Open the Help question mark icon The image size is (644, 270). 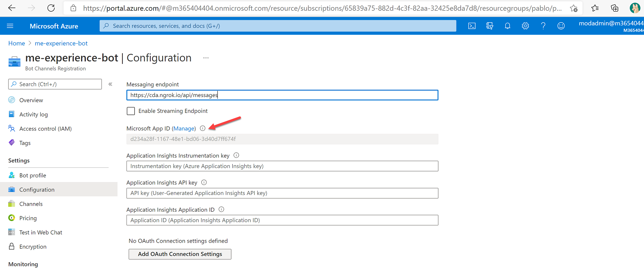[x=543, y=26]
